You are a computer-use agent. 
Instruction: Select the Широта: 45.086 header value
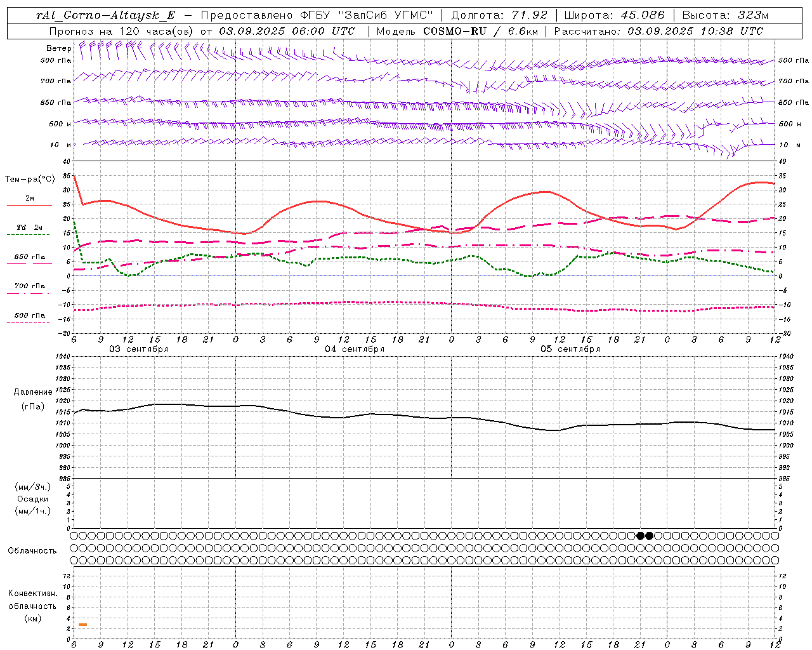coord(614,15)
